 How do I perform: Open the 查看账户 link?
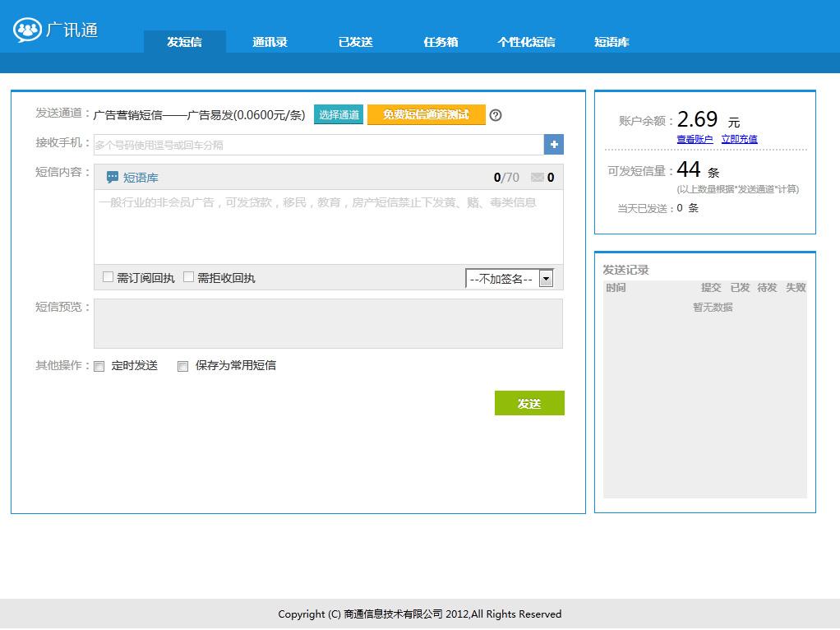click(695, 140)
